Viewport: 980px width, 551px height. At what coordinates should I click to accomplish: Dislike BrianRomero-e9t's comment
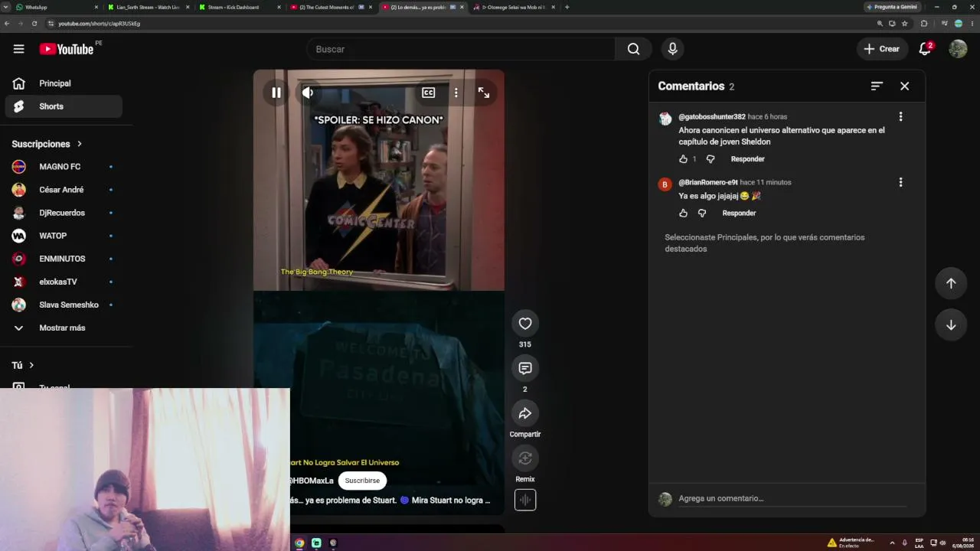[x=702, y=214]
